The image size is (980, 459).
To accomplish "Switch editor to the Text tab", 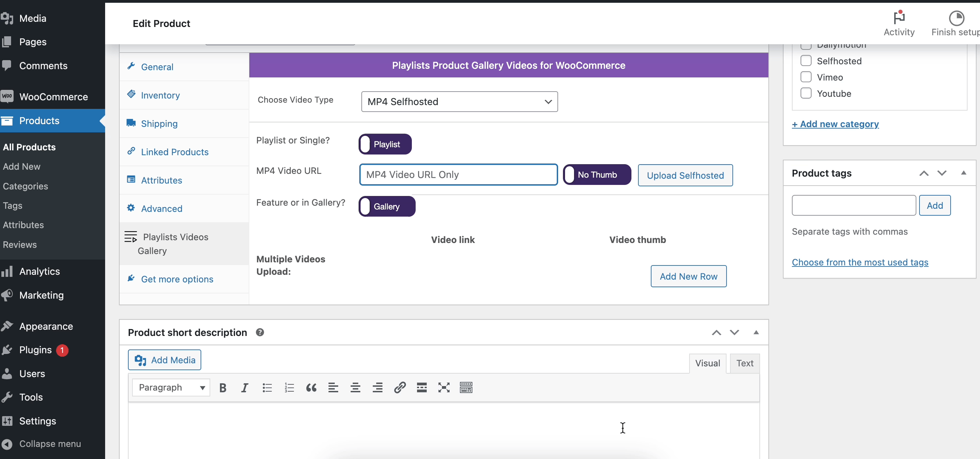I will [745, 363].
